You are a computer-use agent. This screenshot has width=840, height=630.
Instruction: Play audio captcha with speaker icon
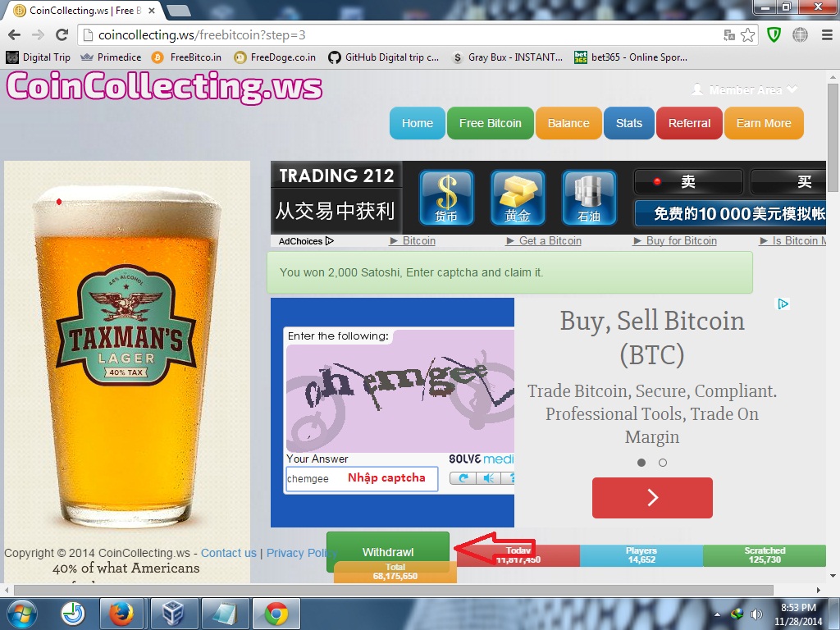click(x=488, y=478)
